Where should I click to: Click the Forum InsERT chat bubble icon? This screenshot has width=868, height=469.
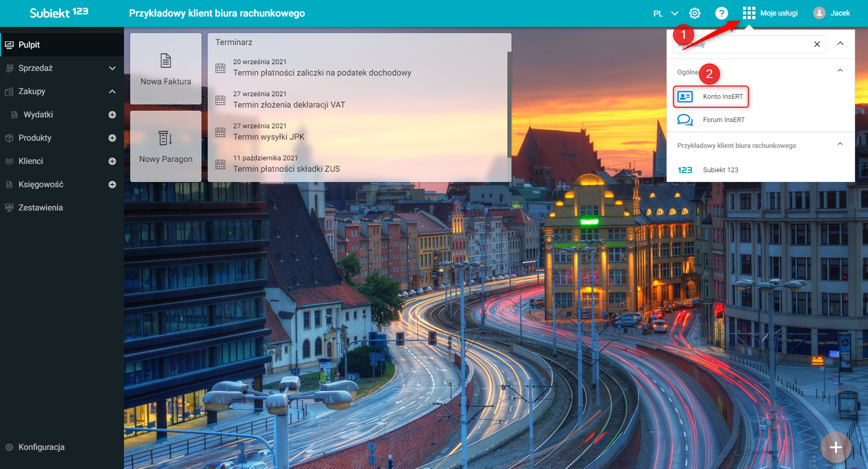coord(685,120)
